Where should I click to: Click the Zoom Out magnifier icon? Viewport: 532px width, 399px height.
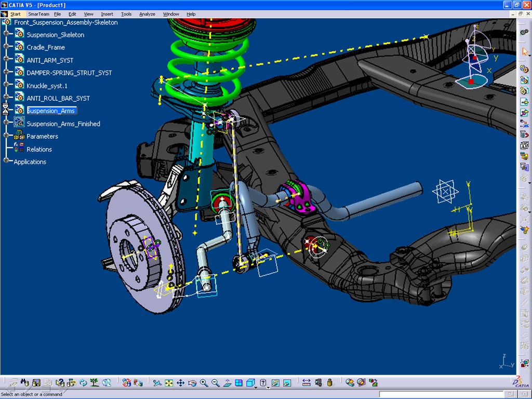215,383
